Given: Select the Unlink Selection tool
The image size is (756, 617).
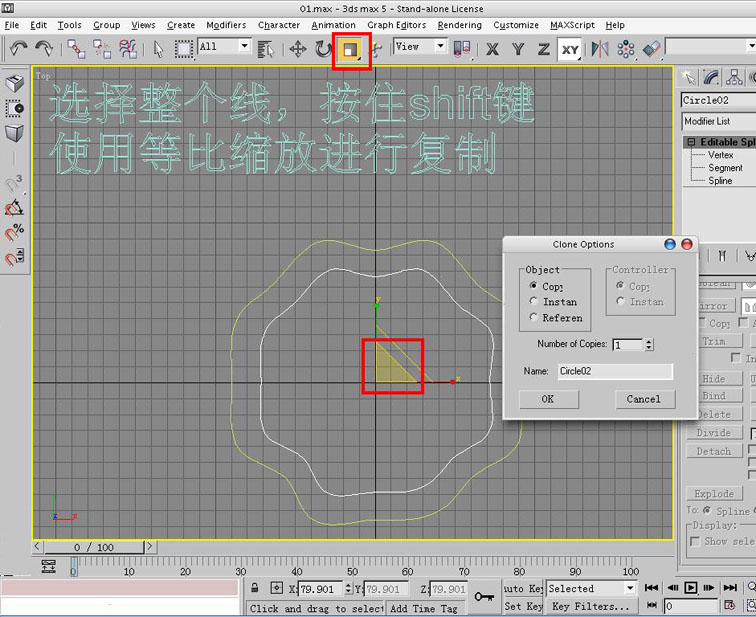Looking at the screenshot, I should pyautogui.click(x=102, y=49).
